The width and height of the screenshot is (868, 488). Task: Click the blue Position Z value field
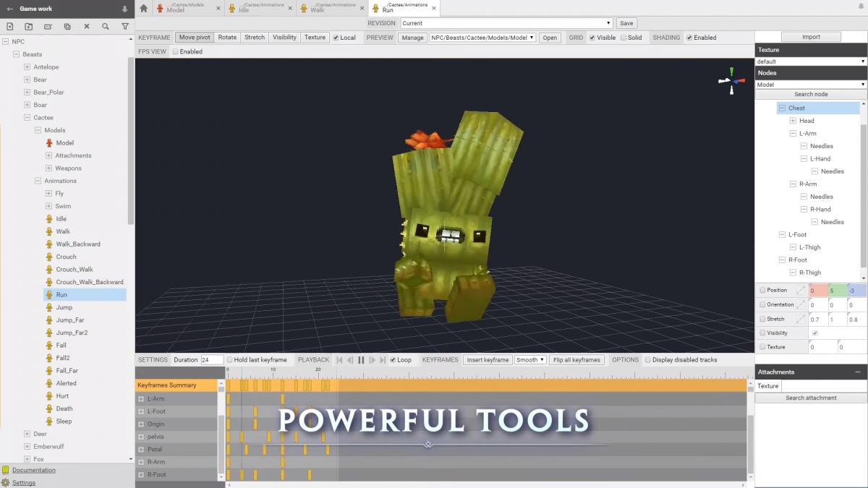pos(856,290)
